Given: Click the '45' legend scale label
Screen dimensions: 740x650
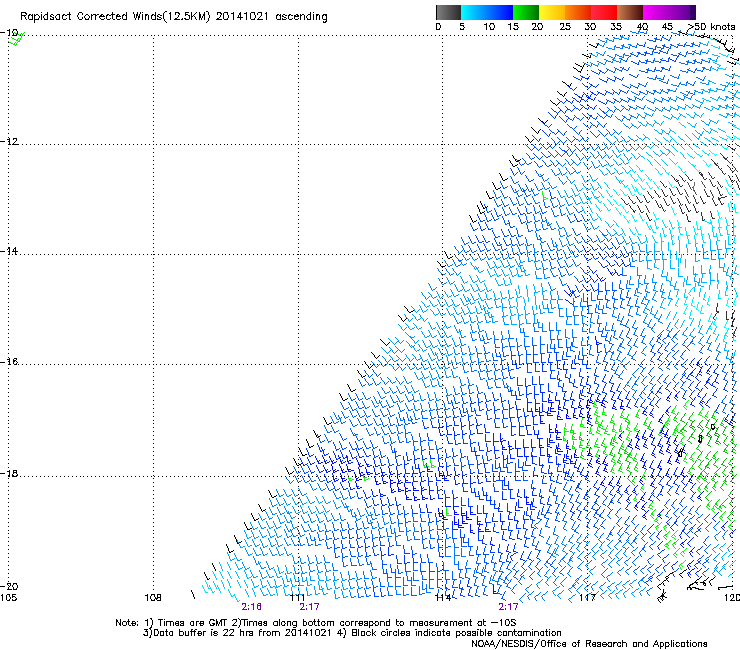Looking at the screenshot, I should pyautogui.click(x=667, y=27).
